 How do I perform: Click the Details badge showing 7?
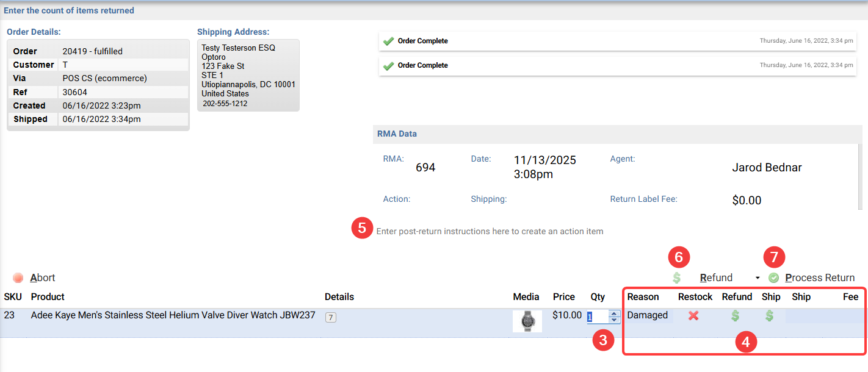(x=330, y=317)
